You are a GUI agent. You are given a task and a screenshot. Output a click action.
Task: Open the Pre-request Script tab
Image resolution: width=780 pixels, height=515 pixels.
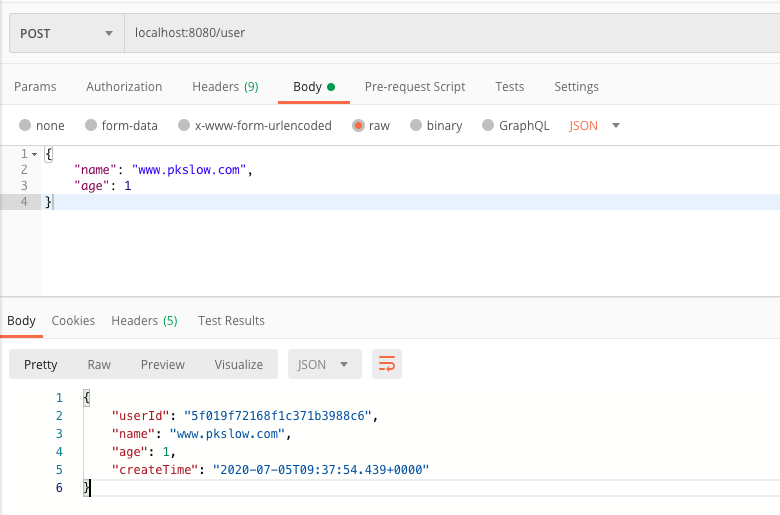coord(415,87)
